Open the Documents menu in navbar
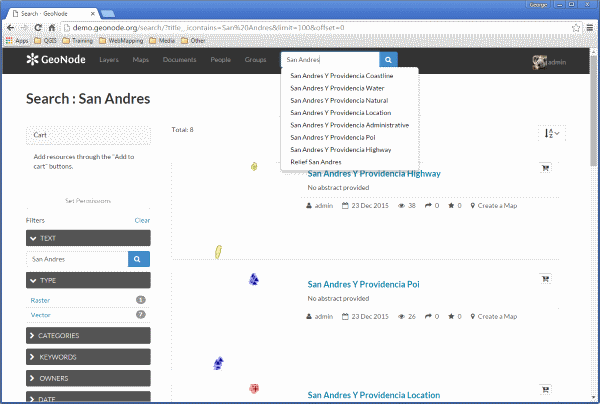 pyautogui.click(x=179, y=60)
